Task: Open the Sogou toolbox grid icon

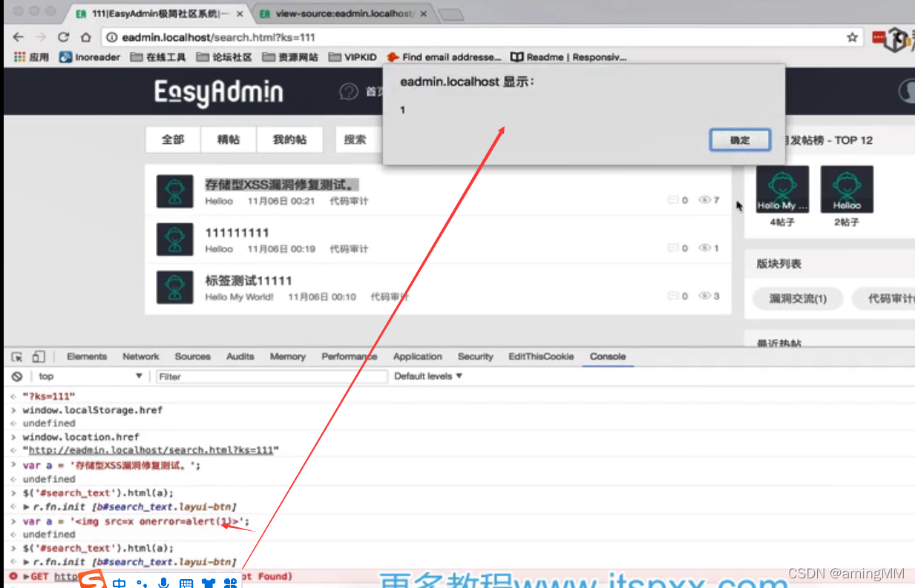Action: (230, 584)
